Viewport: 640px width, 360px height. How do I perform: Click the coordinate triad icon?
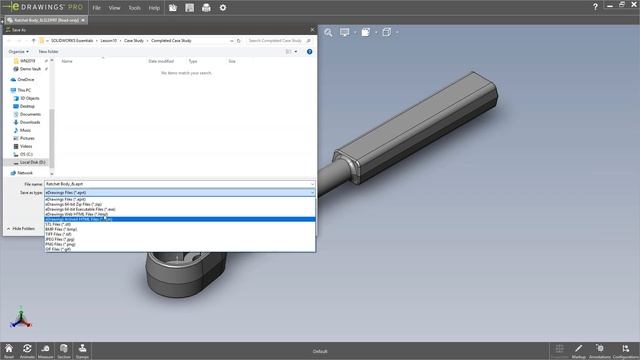pos(20,318)
